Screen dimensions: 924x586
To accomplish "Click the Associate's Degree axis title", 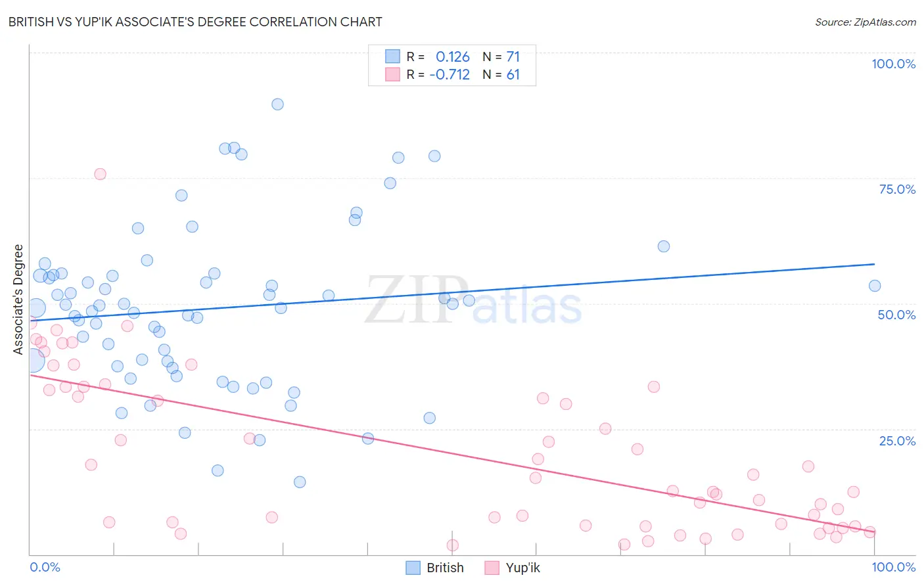I will (x=18, y=300).
